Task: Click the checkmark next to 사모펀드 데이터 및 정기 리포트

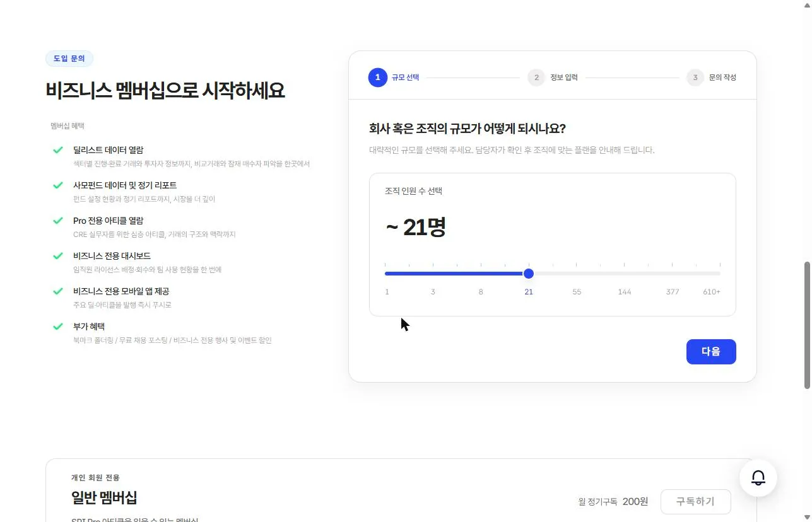Action: (58, 185)
